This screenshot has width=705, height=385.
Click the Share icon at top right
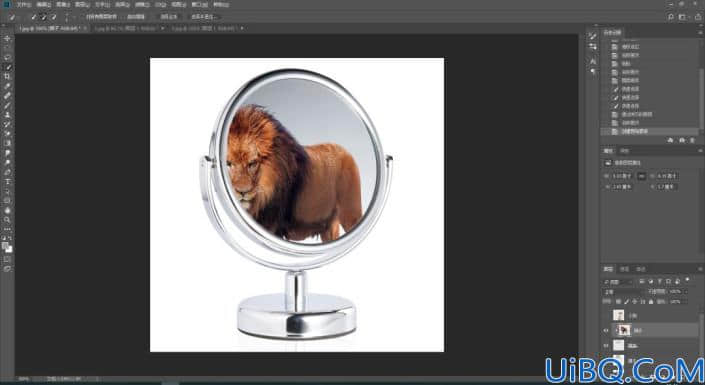click(698, 17)
